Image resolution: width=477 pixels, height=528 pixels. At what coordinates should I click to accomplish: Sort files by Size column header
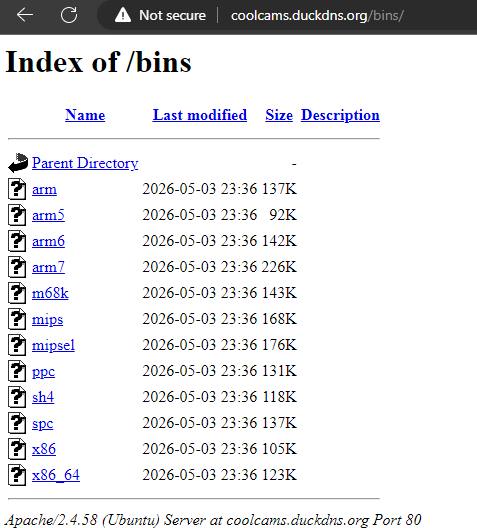279,115
